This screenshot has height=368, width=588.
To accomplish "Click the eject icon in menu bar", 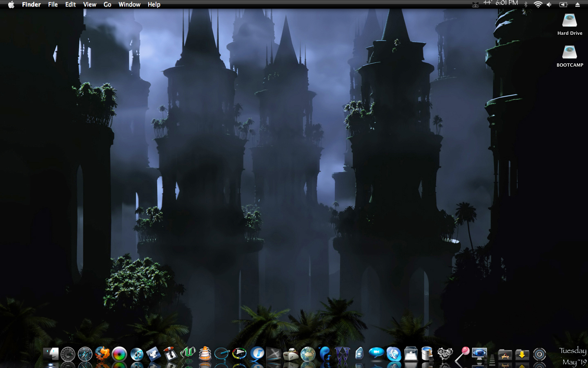I will [x=577, y=4].
